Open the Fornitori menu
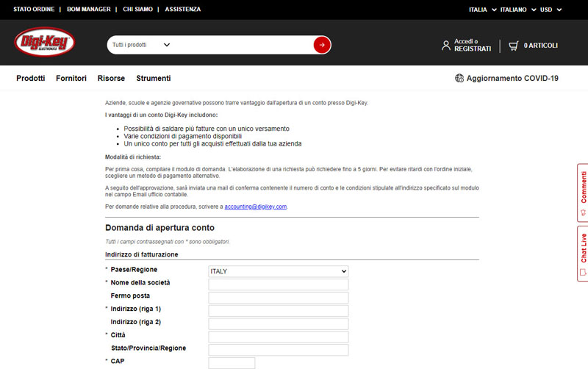Image resolution: width=588 pixels, height=369 pixels. click(71, 78)
